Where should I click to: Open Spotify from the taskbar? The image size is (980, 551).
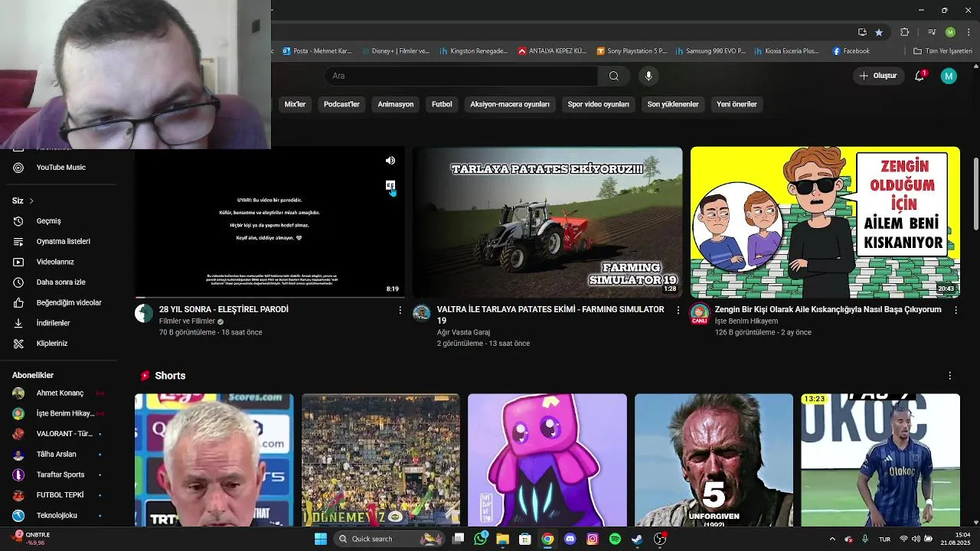click(615, 539)
